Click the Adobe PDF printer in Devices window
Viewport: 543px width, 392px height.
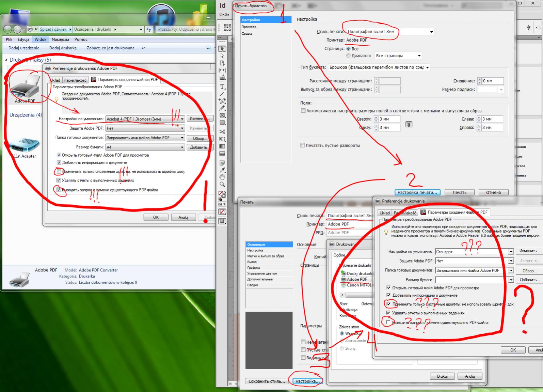tap(25, 89)
